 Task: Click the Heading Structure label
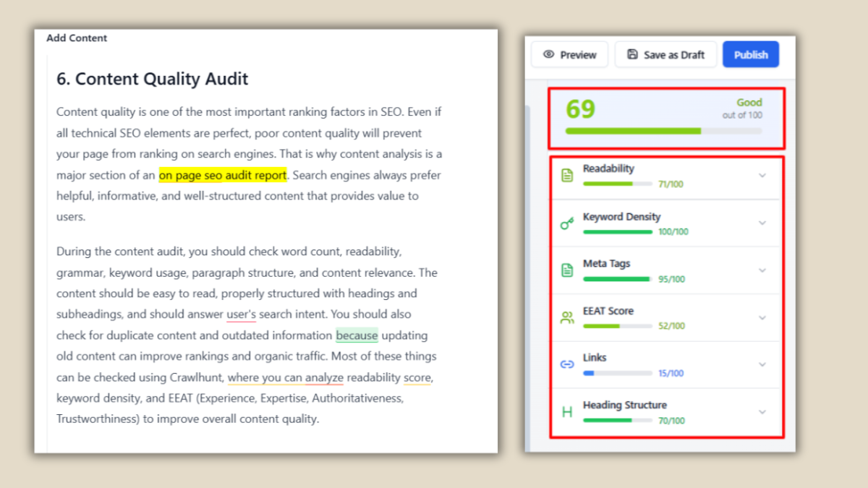625,405
